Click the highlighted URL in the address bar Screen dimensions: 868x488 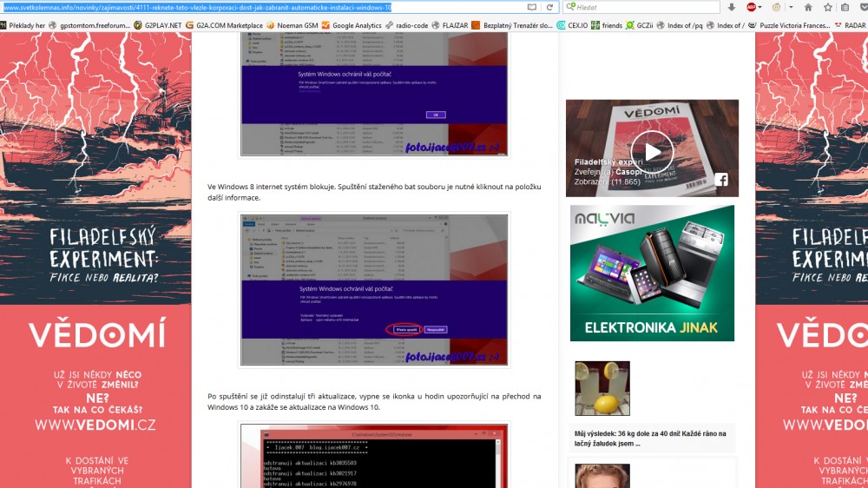click(x=200, y=7)
